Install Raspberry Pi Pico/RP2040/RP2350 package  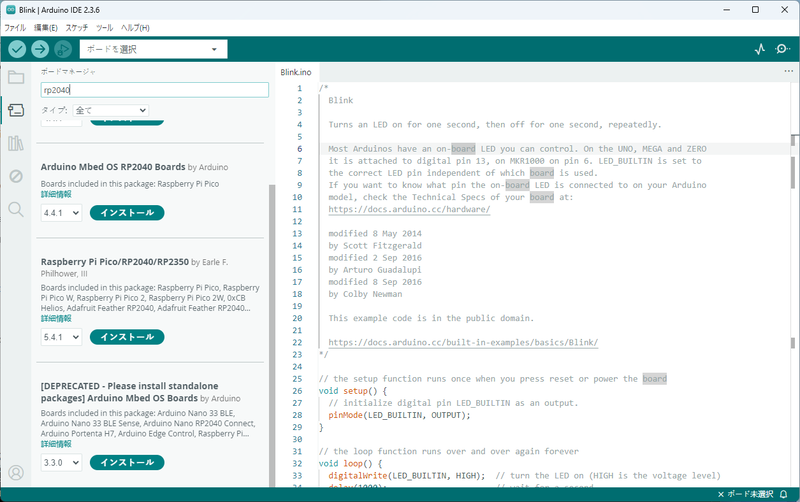tap(127, 337)
